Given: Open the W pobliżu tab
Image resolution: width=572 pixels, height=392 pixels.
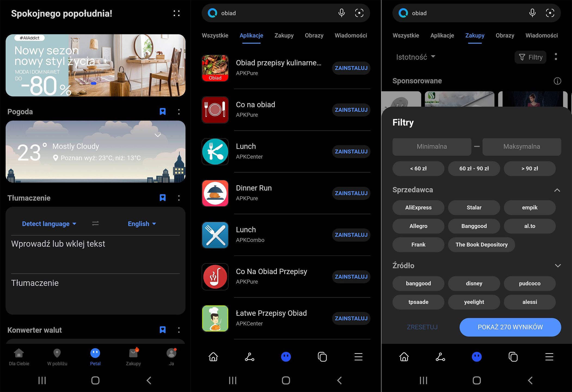Looking at the screenshot, I should point(57,357).
